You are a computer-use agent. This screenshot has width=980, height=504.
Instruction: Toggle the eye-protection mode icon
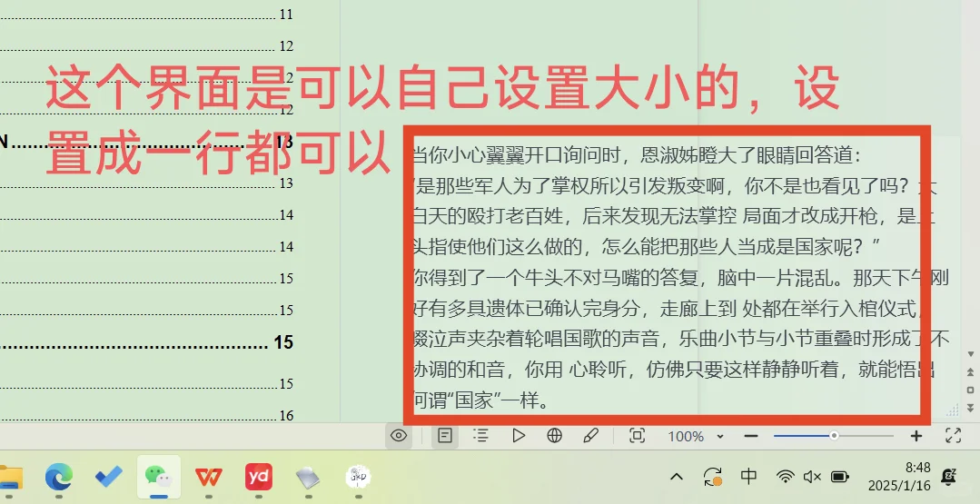tap(399, 435)
